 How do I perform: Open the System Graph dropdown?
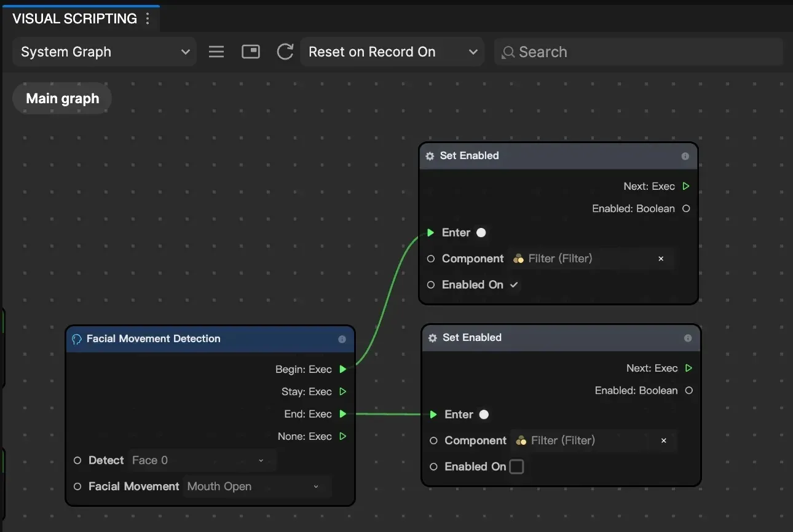(x=105, y=52)
